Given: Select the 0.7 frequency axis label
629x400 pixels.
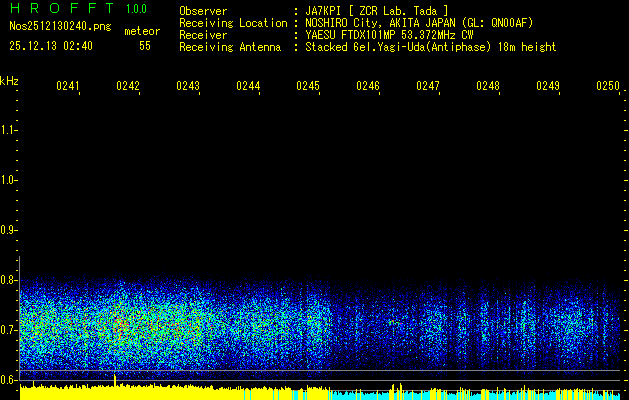Looking at the screenshot, I should coord(9,329).
